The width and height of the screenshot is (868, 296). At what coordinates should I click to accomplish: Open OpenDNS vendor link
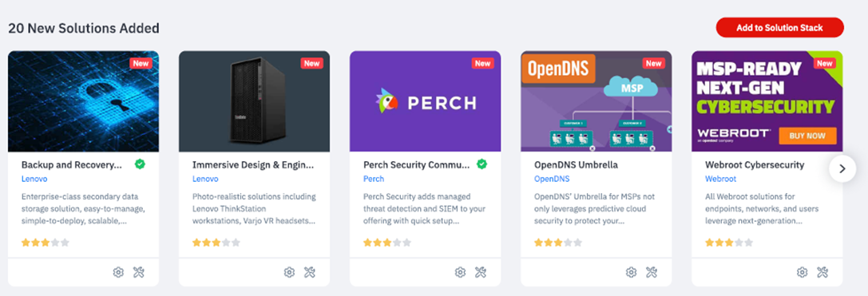pos(552,179)
